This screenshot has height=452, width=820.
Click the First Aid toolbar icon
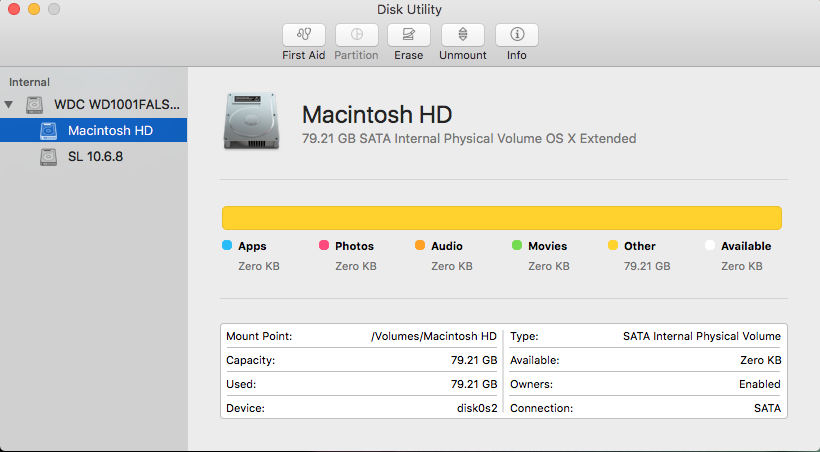304,35
